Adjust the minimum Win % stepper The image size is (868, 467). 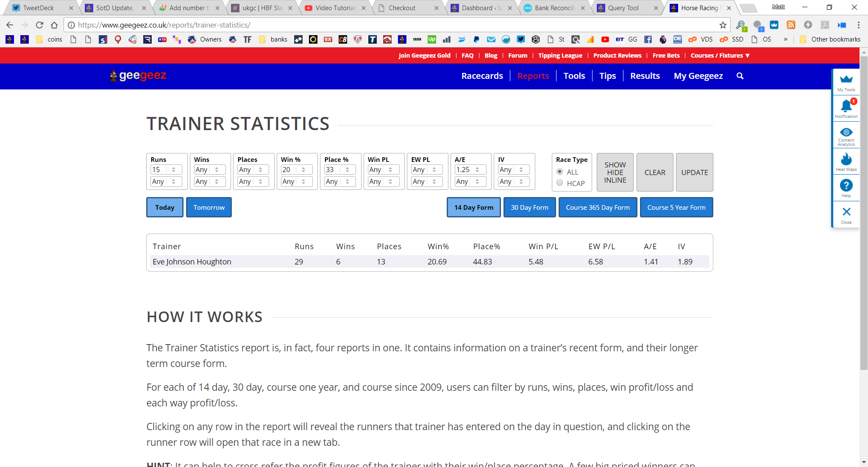pyautogui.click(x=303, y=170)
